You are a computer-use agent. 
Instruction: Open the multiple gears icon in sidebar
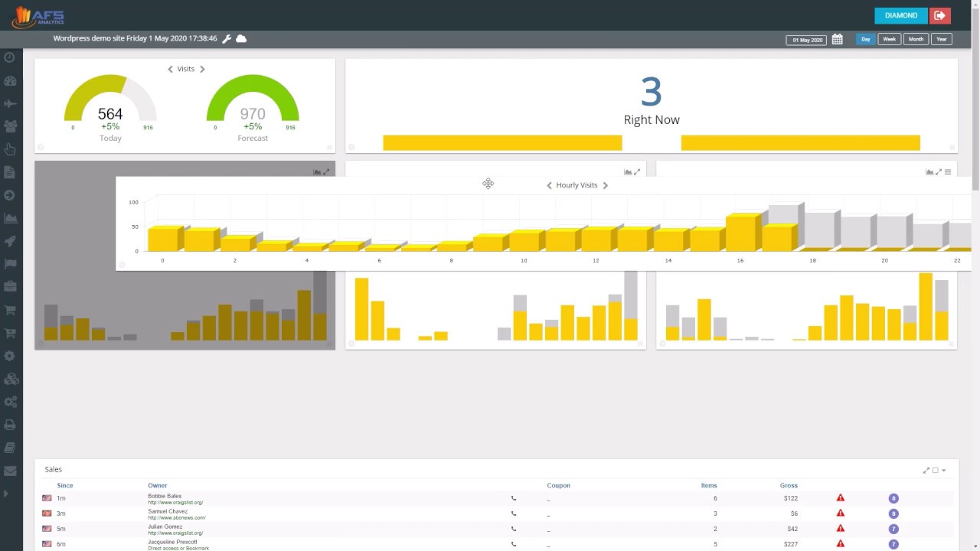(10, 402)
